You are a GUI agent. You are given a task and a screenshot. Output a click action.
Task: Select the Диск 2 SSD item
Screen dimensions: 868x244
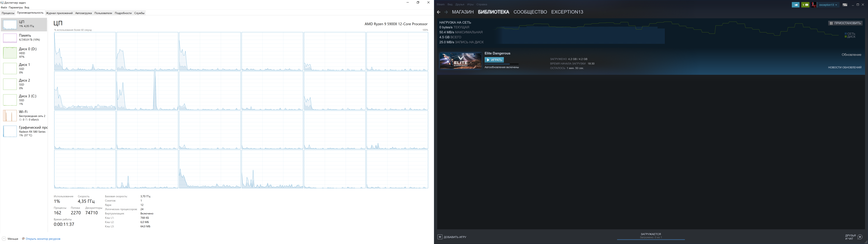24,84
